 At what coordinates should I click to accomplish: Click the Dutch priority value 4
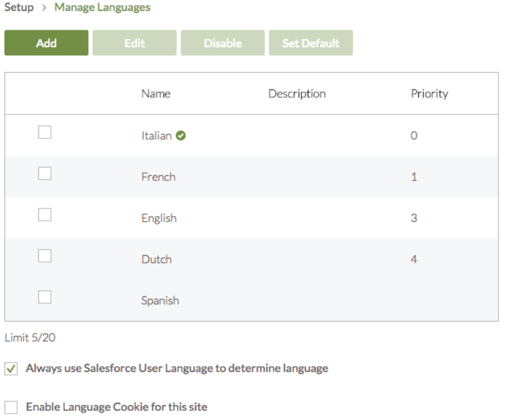coord(414,259)
